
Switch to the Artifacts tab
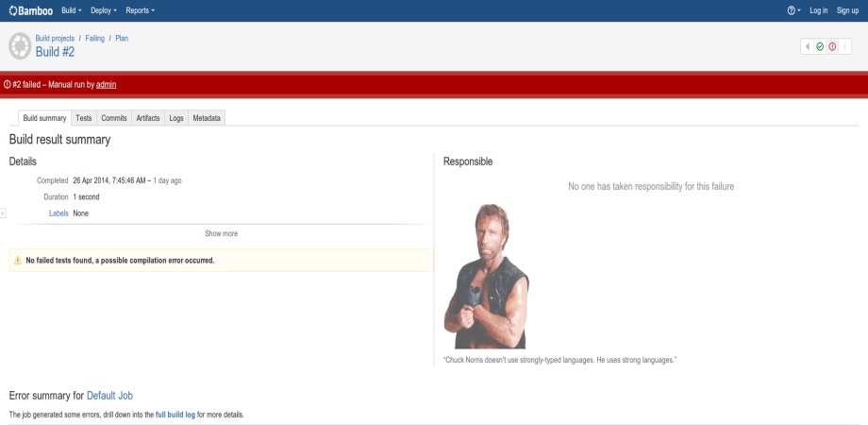click(148, 118)
